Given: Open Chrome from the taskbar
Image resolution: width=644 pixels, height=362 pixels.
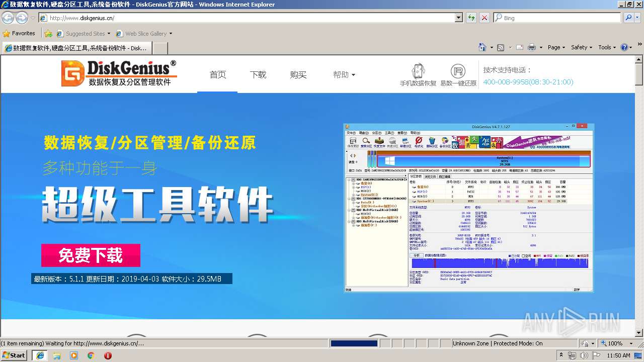Looking at the screenshot, I should [91, 355].
